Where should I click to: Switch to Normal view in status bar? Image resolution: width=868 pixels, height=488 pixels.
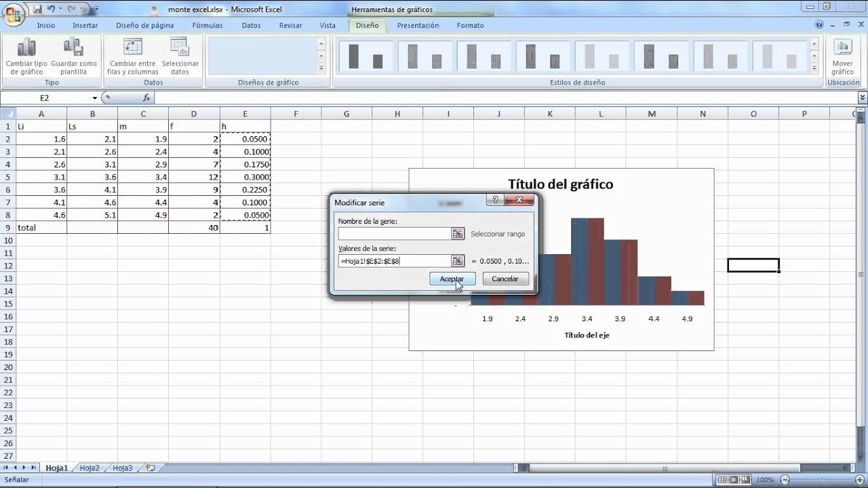point(724,480)
